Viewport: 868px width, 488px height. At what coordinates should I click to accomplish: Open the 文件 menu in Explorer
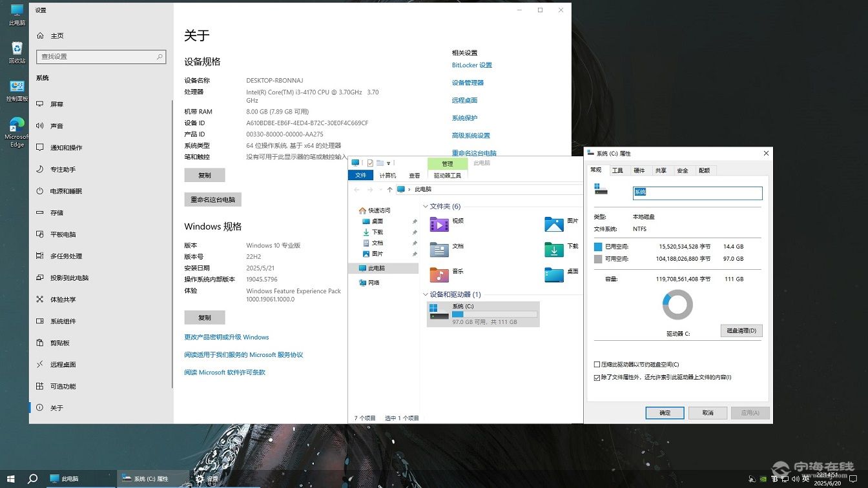[360, 176]
